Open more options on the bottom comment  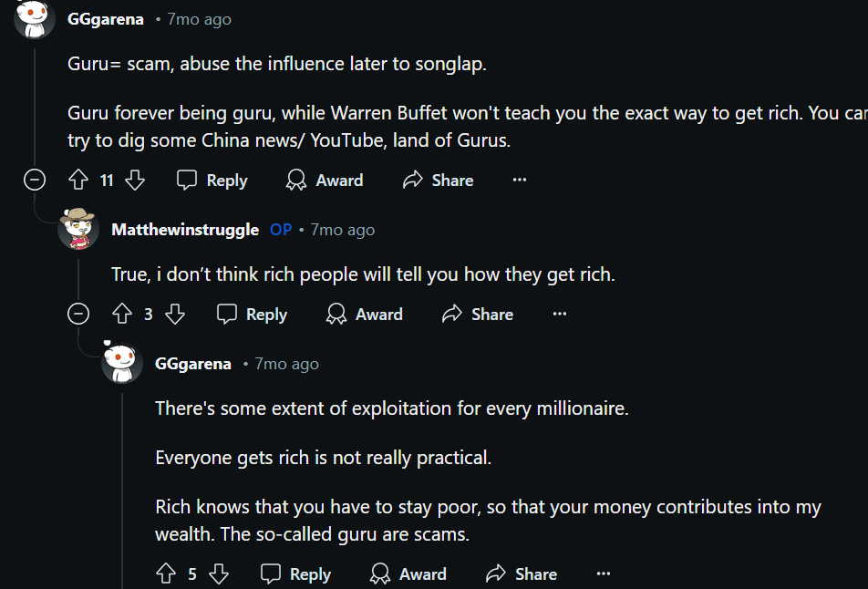coord(604,574)
